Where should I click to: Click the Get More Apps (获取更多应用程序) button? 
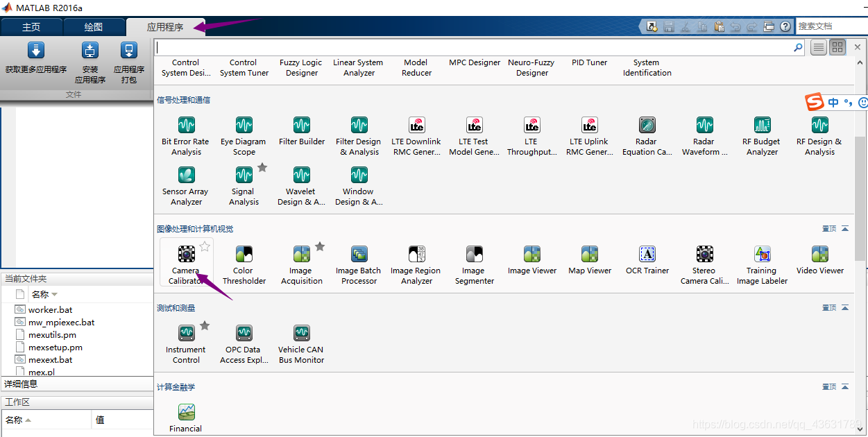click(x=36, y=58)
